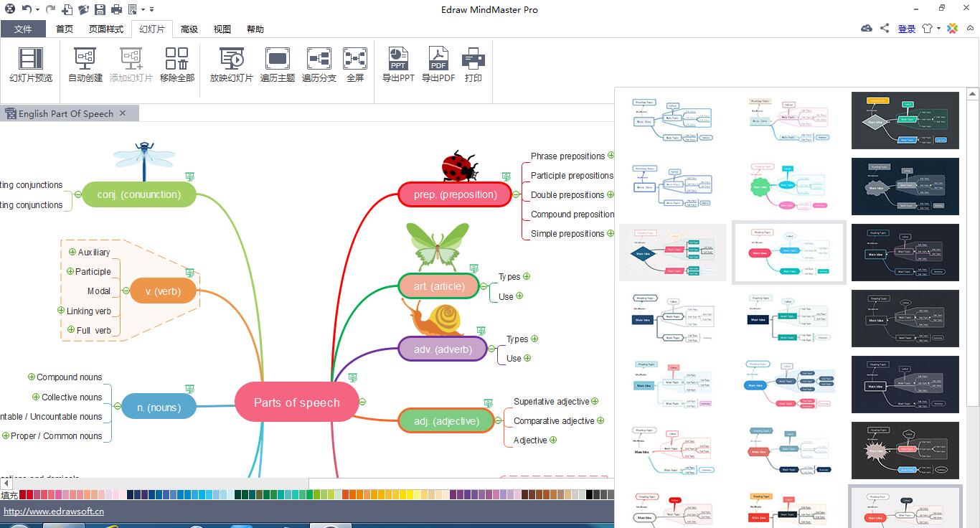
Task: Expand the Phrase prepositions subtopic
Action: [x=611, y=156]
